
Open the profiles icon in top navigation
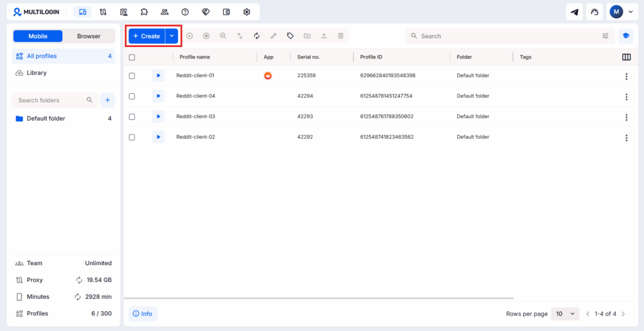point(82,12)
